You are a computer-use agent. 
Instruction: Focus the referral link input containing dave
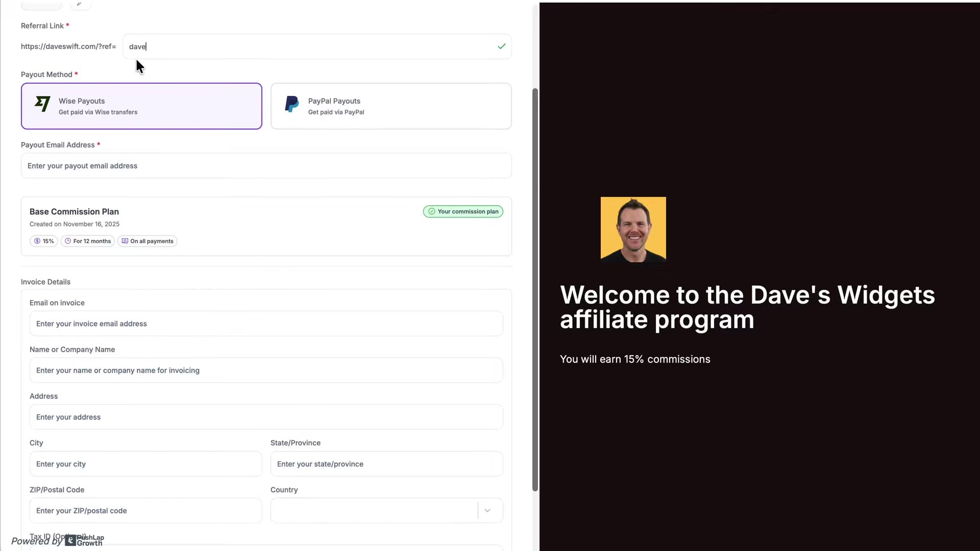317,46
